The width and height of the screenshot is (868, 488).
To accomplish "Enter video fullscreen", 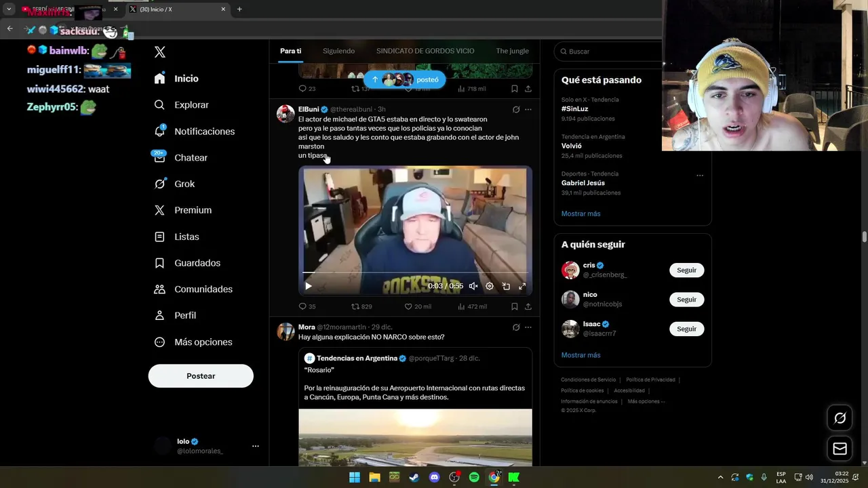I will (522, 286).
